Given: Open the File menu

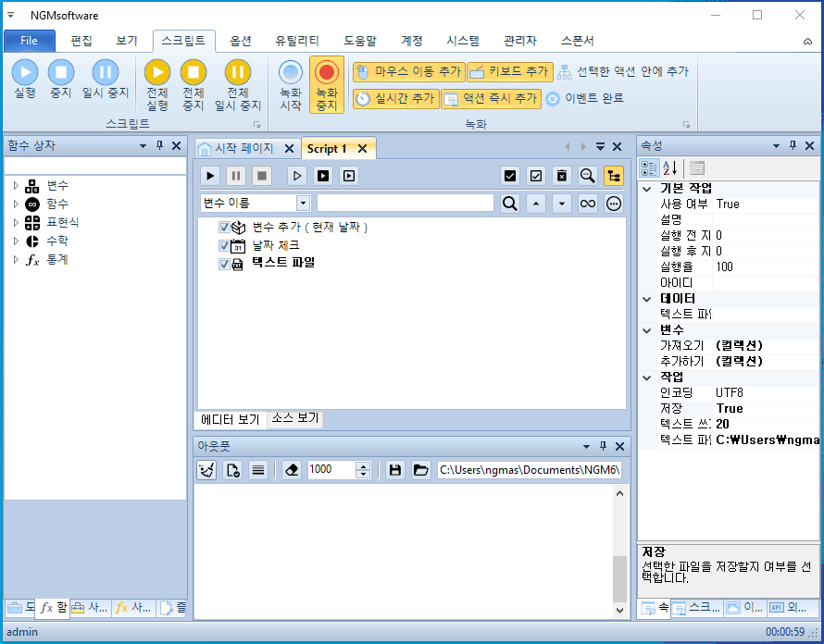Looking at the screenshot, I should (29, 41).
